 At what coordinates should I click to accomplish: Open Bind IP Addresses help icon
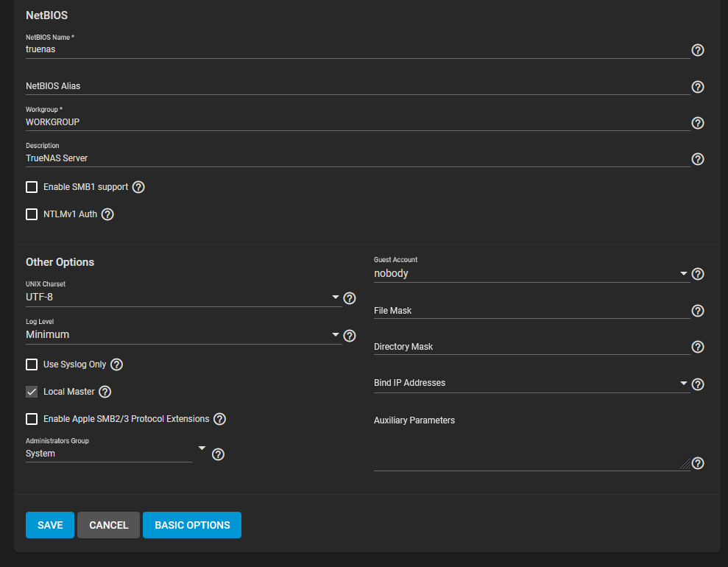coord(697,384)
